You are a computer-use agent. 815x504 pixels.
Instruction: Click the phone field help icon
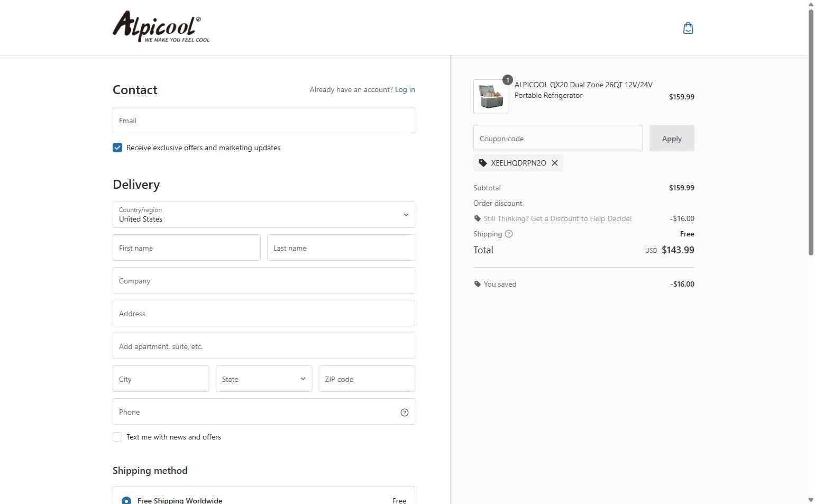405,413
